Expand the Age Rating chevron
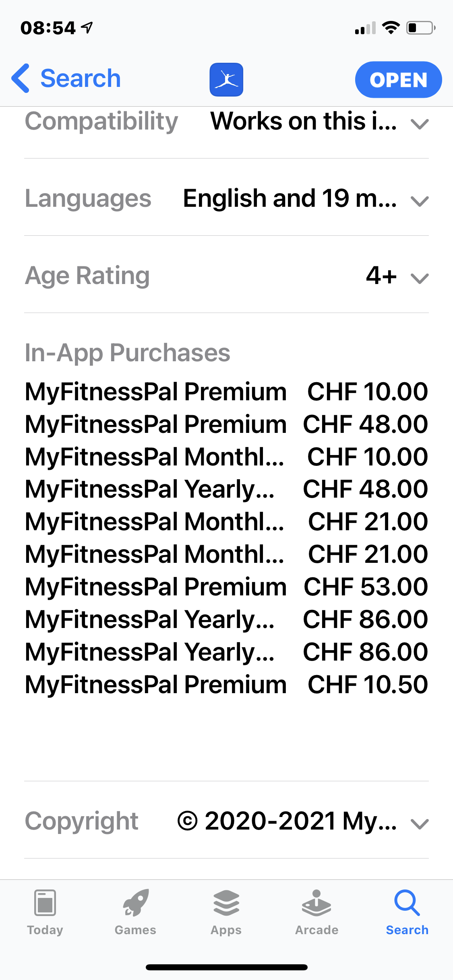Image resolution: width=453 pixels, height=980 pixels. 420,278
